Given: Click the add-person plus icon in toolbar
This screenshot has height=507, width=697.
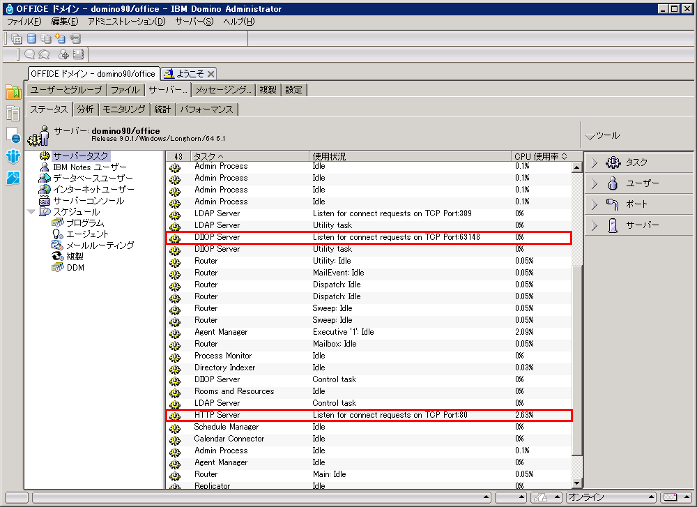Looking at the screenshot, I should pyautogui.click(x=64, y=55).
